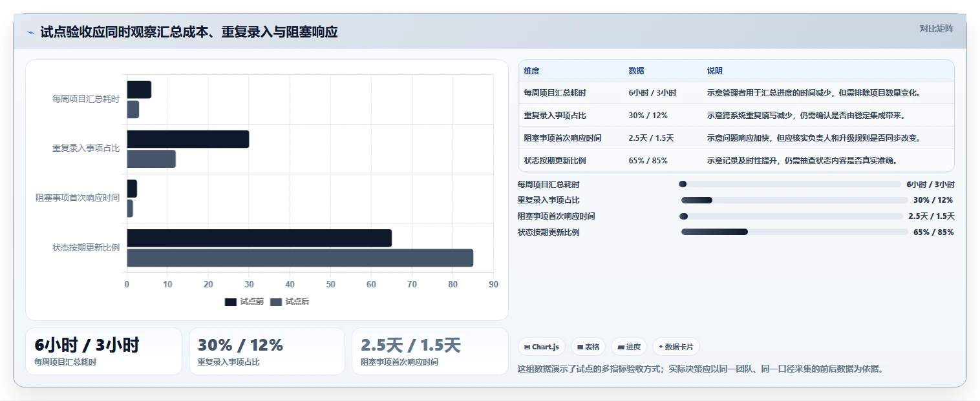Click the note about 问题响应加快
This screenshot has width=980, height=401.
point(813,138)
